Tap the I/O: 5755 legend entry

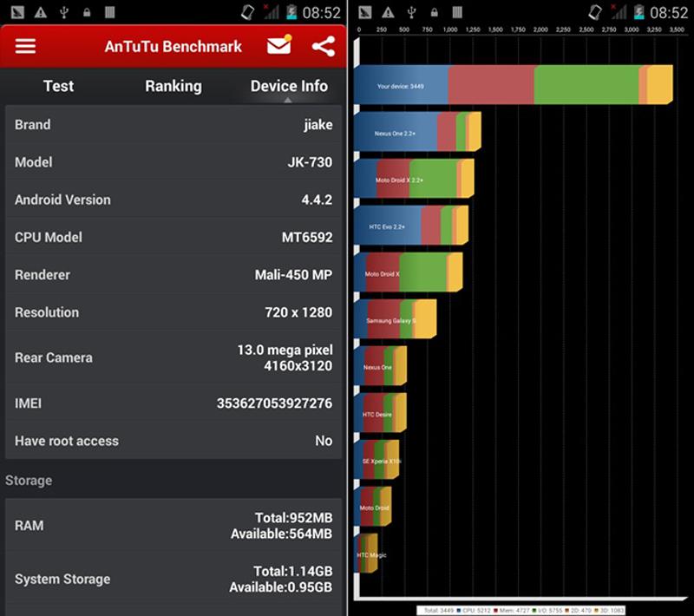point(547,611)
